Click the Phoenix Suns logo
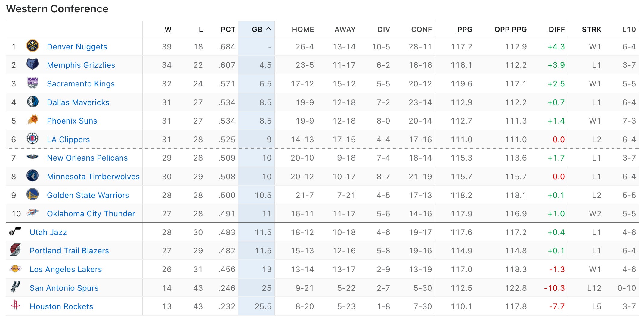The image size is (644, 323). (33, 120)
